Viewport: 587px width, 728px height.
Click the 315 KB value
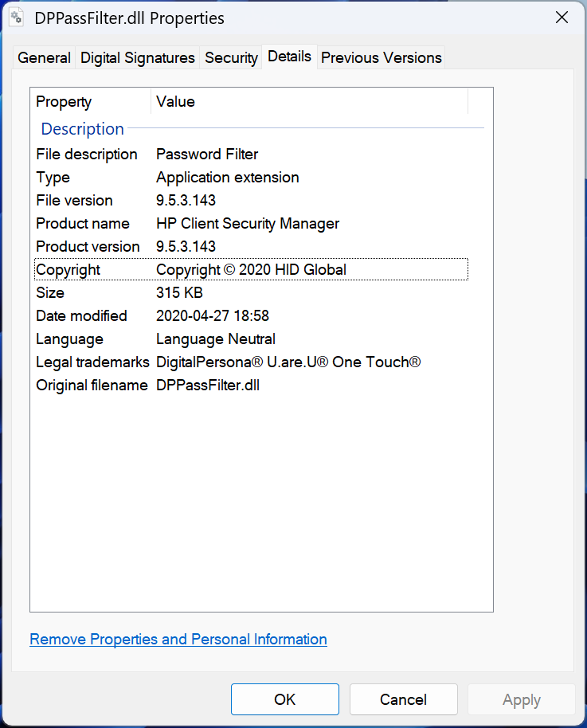tap(180, 292)
